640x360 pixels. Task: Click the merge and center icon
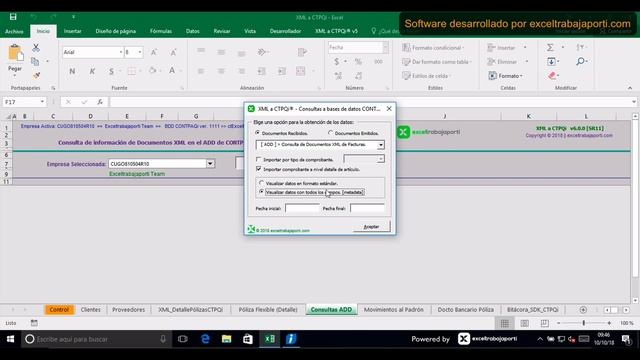pyautogui.click(x=301, y=71)
